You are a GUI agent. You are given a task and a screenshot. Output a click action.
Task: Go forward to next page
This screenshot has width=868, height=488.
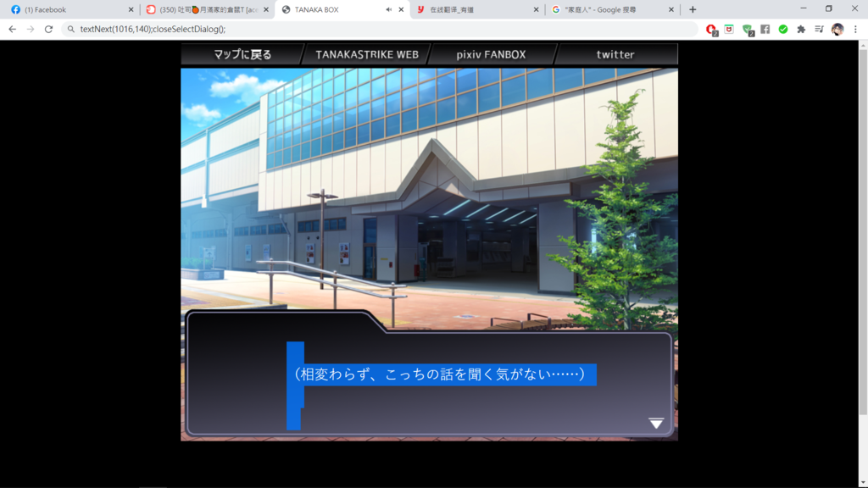(x=31, y=30)
